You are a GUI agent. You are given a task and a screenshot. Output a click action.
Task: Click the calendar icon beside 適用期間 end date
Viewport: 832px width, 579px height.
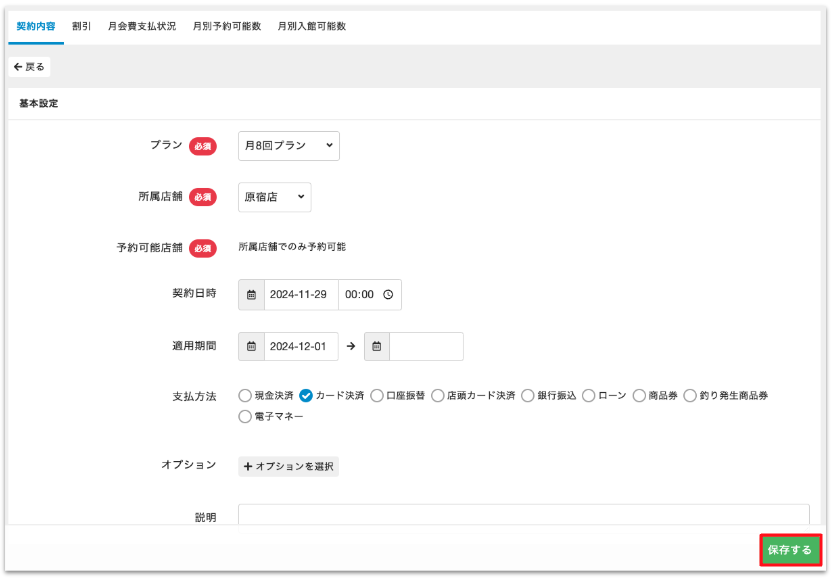pyautogui.click(x=377, y=347)
